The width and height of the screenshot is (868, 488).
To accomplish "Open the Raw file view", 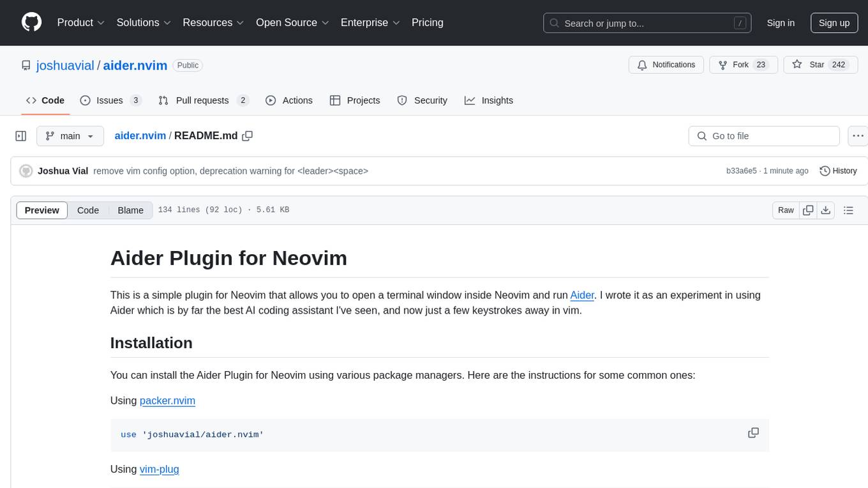I will click(786, 210).
